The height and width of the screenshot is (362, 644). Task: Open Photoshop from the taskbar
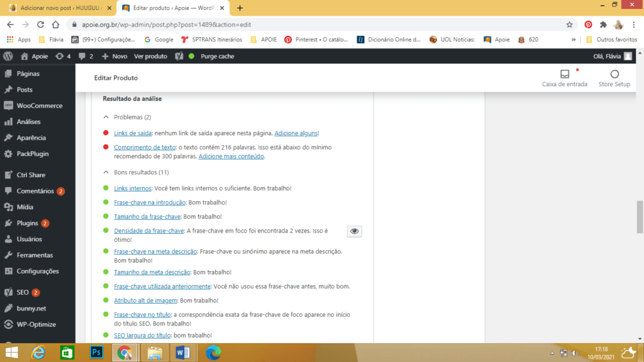[96, 353]
